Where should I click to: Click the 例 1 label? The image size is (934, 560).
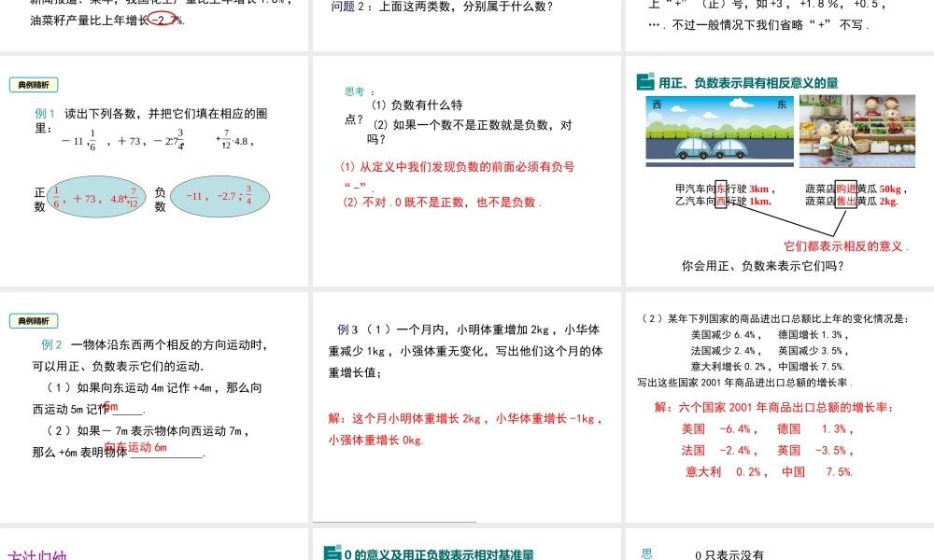[45, 113]
